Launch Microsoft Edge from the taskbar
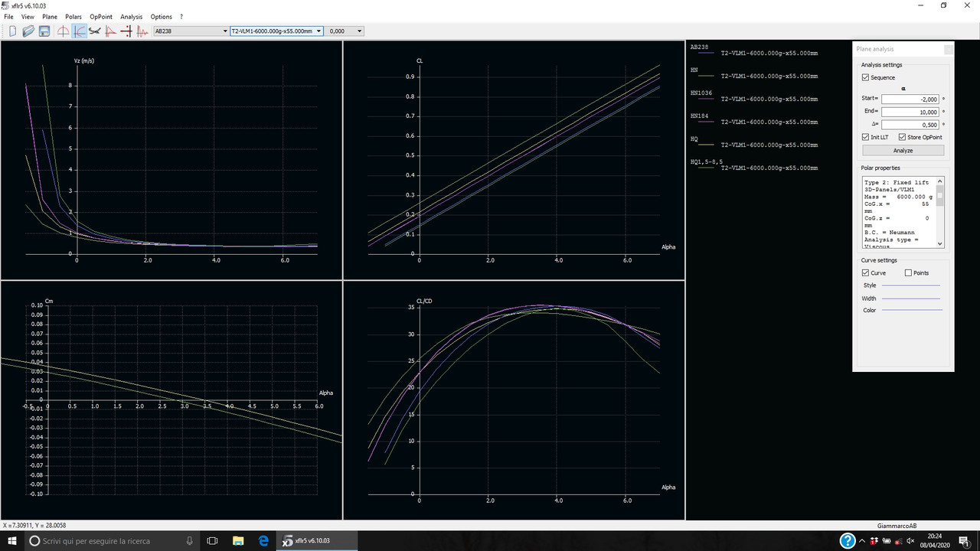Viewport: 980px width, 551px height. pos(263,541)
